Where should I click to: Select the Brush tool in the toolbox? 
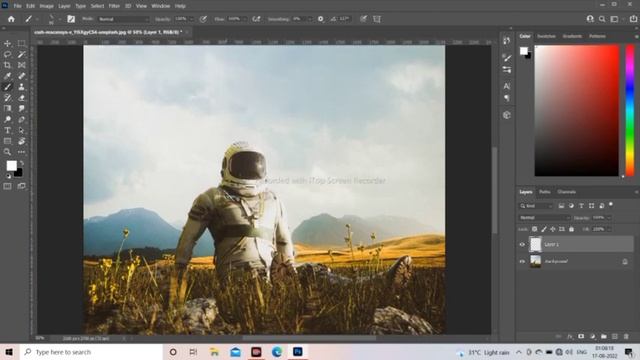tap(7, 87)
